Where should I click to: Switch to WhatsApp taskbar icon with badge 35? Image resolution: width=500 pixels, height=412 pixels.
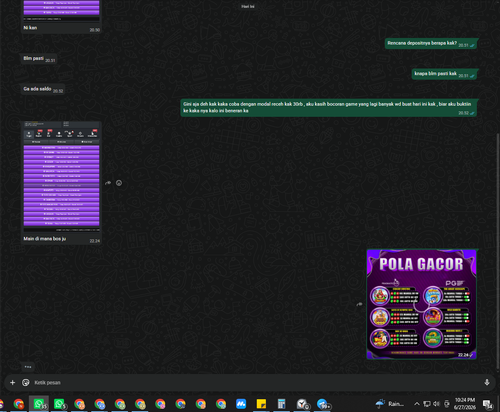pyautogui.click(x=39, y=404)
